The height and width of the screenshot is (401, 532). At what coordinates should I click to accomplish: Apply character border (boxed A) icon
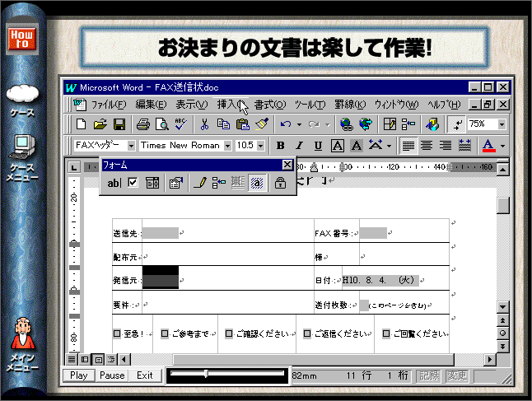coord(338,146)
